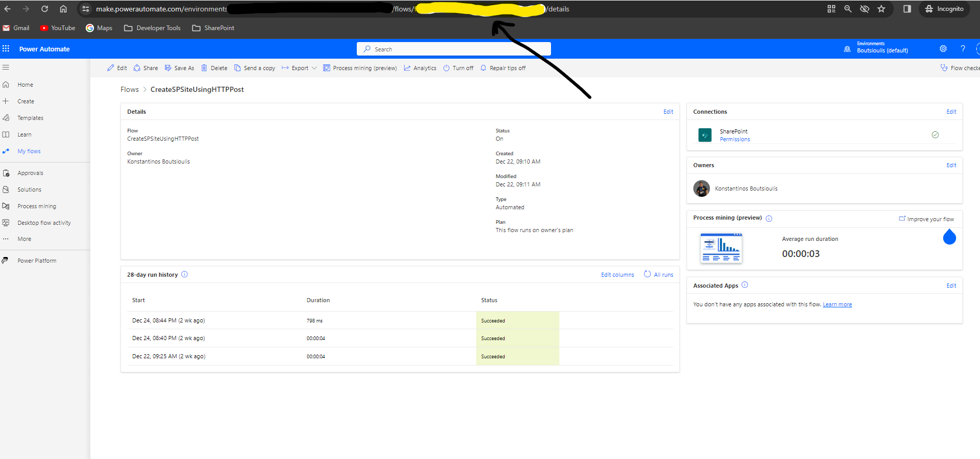Select My flows in the sidebar
Screen dimensions: 980x459
[x=29, y=151]
